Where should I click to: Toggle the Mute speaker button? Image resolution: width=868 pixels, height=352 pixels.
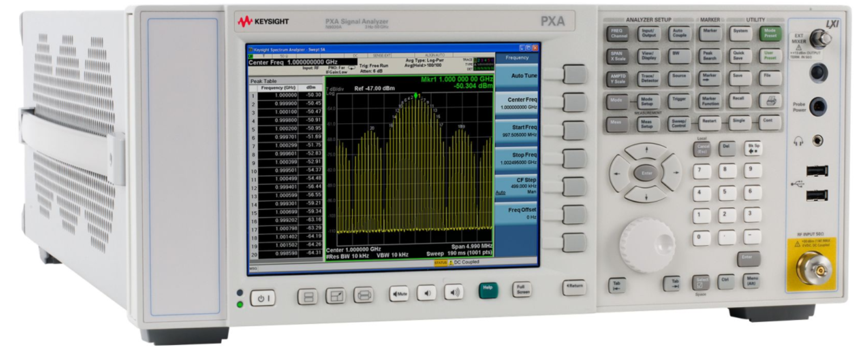(x=399, y=294)
